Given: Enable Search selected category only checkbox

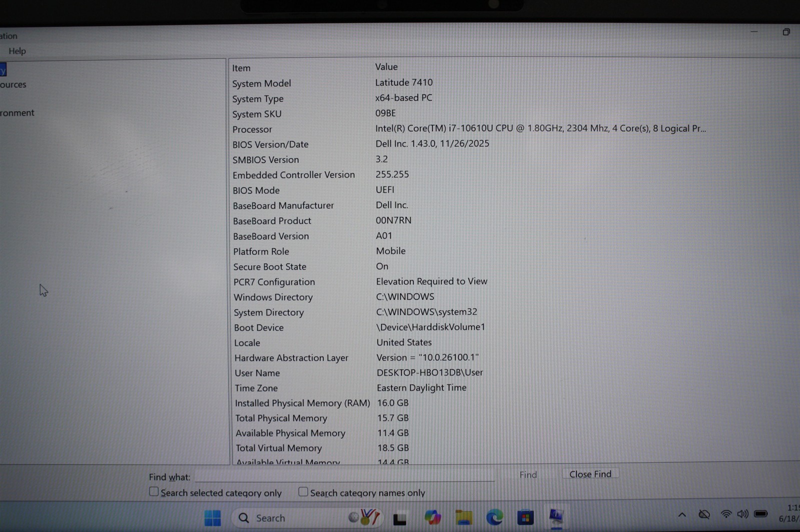Looking at the screenshot, I should [x=154, y=492].
